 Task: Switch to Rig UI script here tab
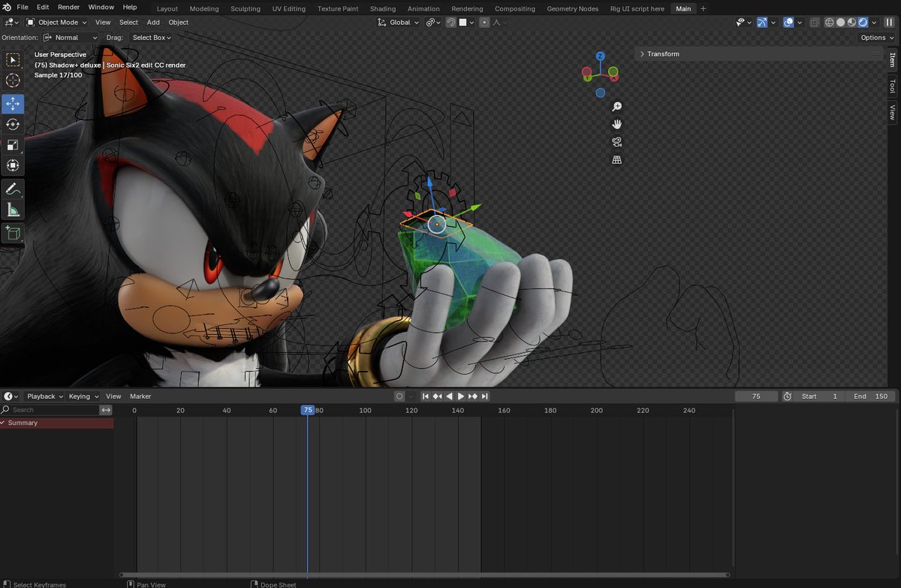point(637,9)
